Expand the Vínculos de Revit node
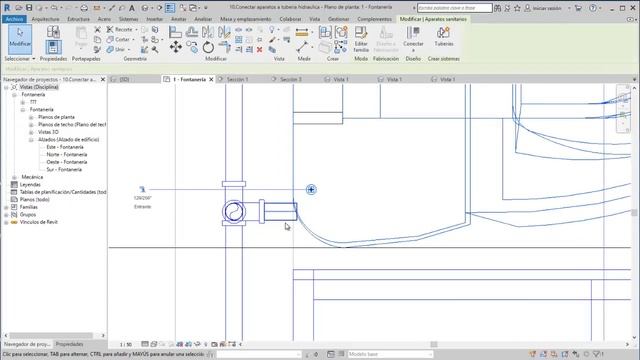Viewport: 640px width, 360px height. click(6, 222)
